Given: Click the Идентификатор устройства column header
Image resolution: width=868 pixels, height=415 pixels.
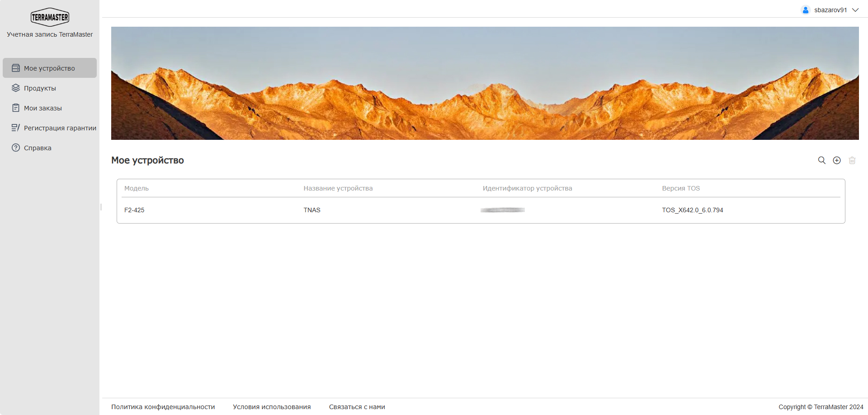Looking at the screenshot, I should (x=527, y=188).
